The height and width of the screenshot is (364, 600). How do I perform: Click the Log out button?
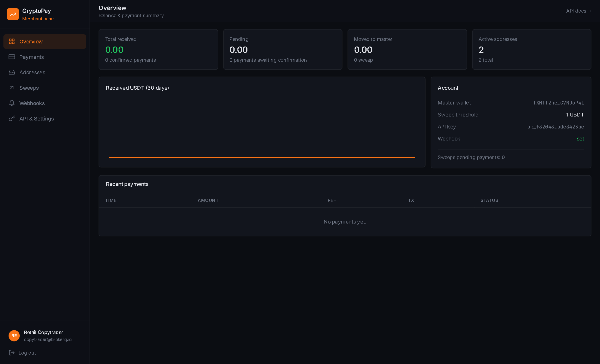click(x=22, y=353)
